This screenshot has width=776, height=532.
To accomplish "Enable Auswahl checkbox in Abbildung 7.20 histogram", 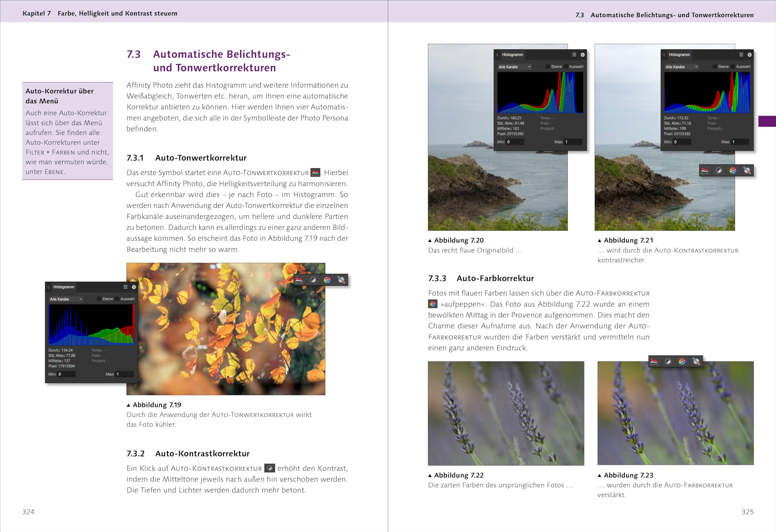I will tap(566, 67).
